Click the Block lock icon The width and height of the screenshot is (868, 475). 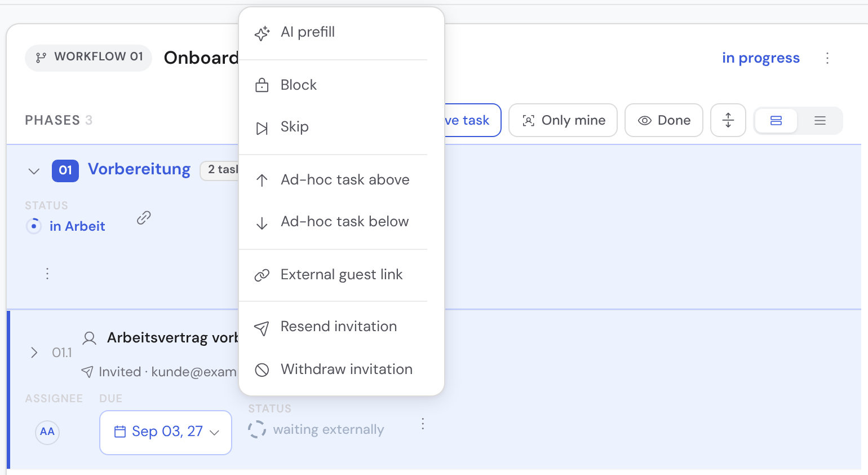coord(262,85)
